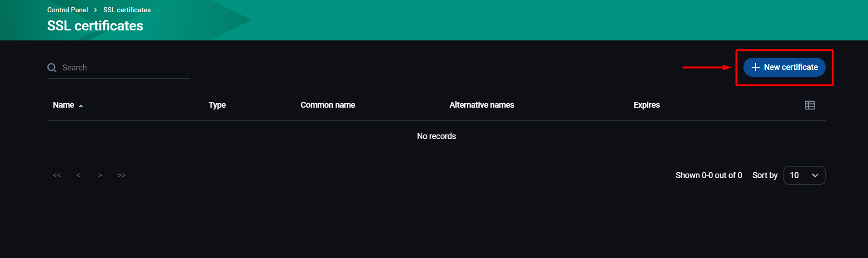Click the search magnifier icon
Screen dimensions: 868x258
click(x=52, y=68)
